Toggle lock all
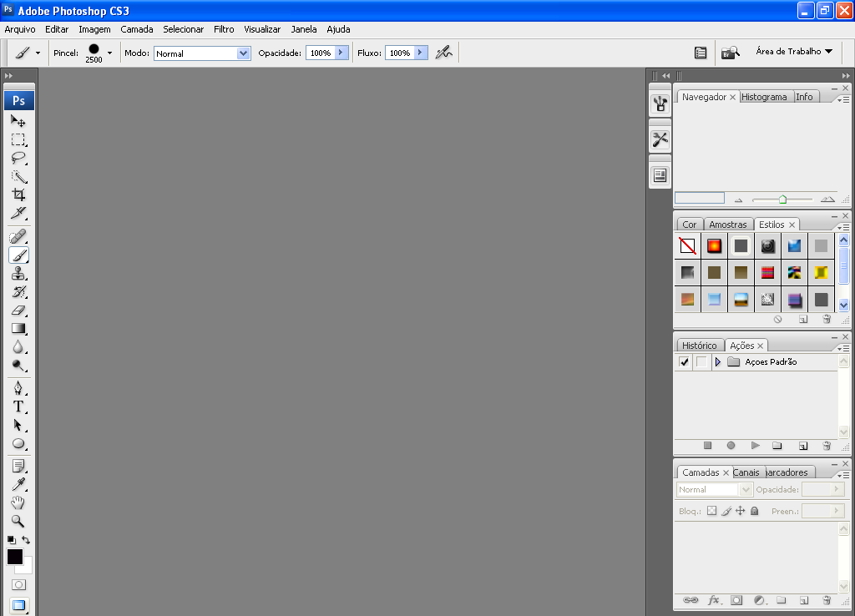 pos(755,511)
